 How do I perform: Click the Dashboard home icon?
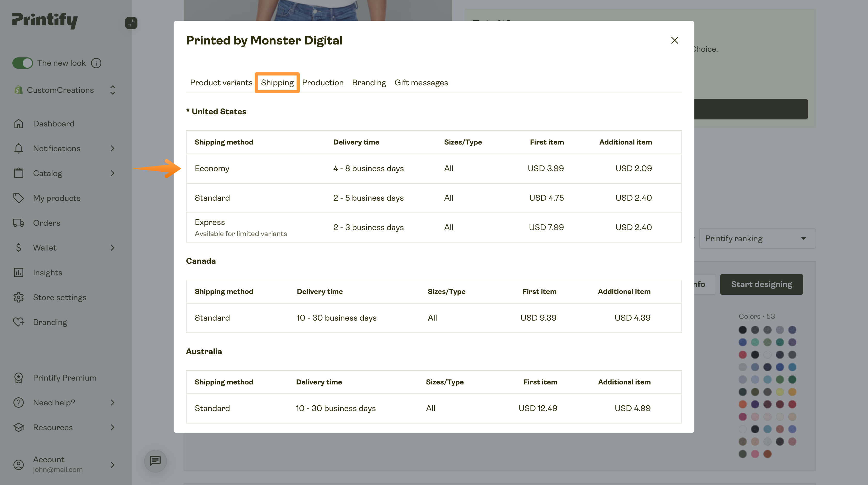tap(19, 124)
